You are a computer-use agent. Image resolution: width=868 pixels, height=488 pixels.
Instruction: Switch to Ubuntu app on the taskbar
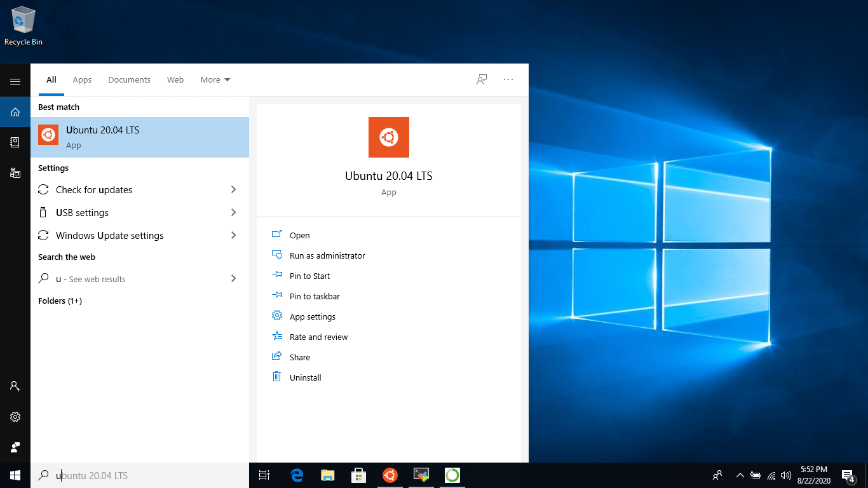(x=390, y=475)
